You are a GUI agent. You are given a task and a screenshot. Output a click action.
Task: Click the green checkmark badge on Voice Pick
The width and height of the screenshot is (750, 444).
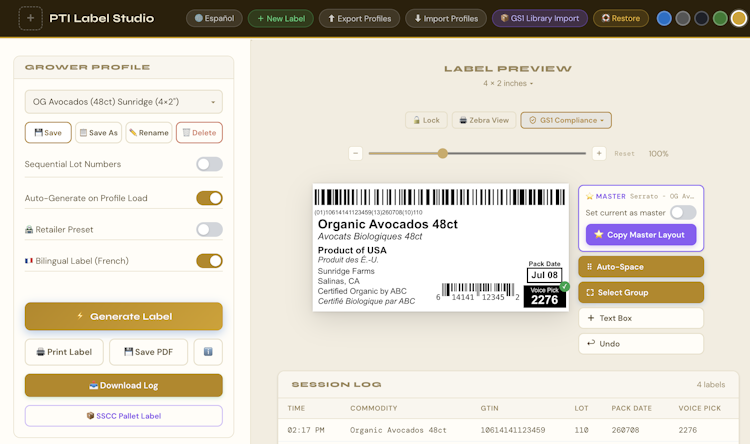point(565,287)
